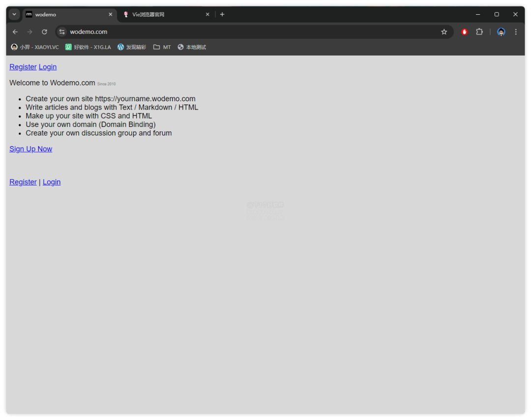
Task: Switch to the Vie浏览器官网 tab
Action: pyautogui.click(x=167, y=15)
